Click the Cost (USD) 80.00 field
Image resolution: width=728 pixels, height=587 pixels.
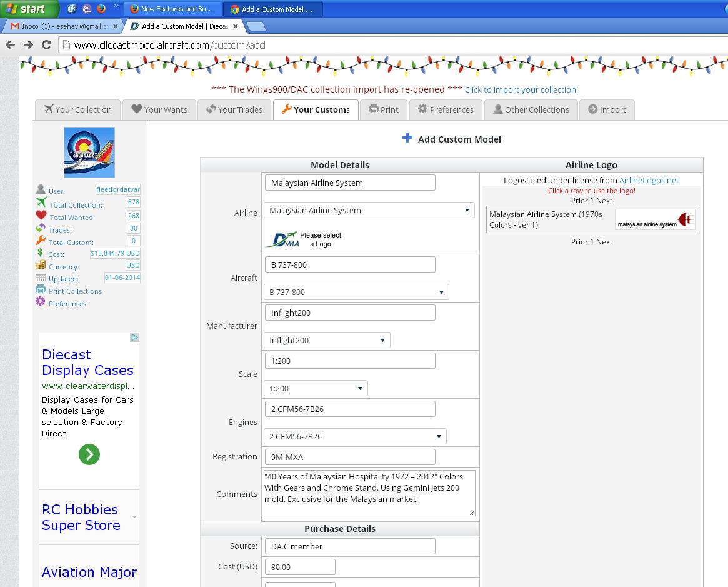point(300,567)
